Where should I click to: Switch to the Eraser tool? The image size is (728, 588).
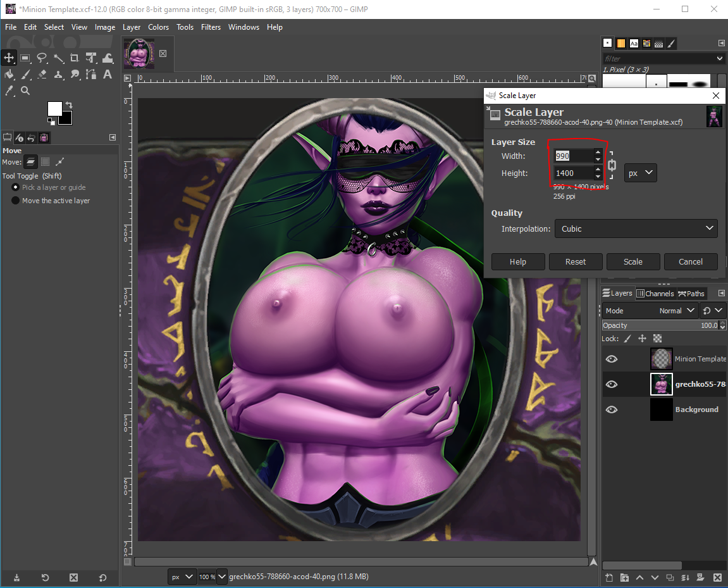(42, 74)
